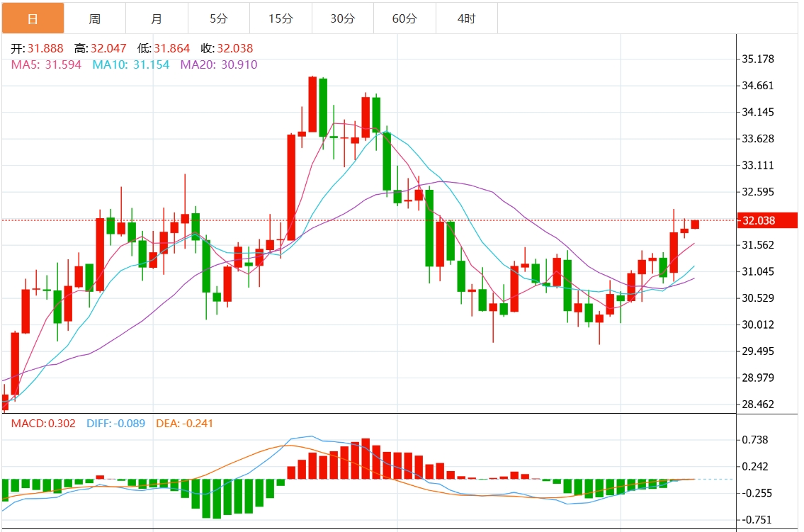The width and height of the screenshot is (804, 532).
Task: Click the MA20: 30.910 label
Action: point(219,64)
